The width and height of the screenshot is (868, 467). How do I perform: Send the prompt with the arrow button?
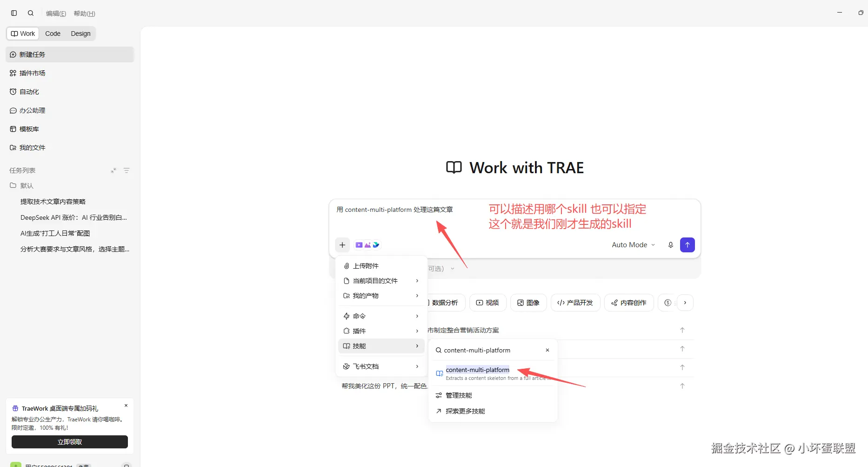click(x=688, y=245)
